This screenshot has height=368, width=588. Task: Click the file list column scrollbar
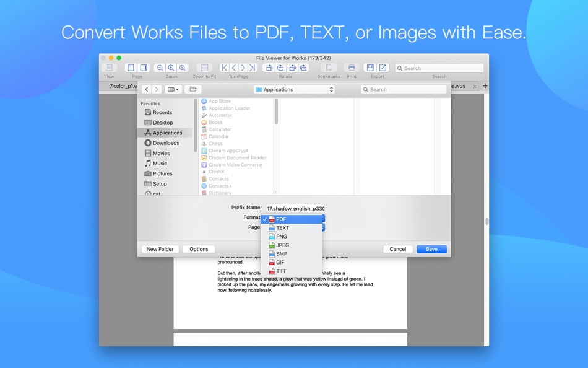coord(277,112)
